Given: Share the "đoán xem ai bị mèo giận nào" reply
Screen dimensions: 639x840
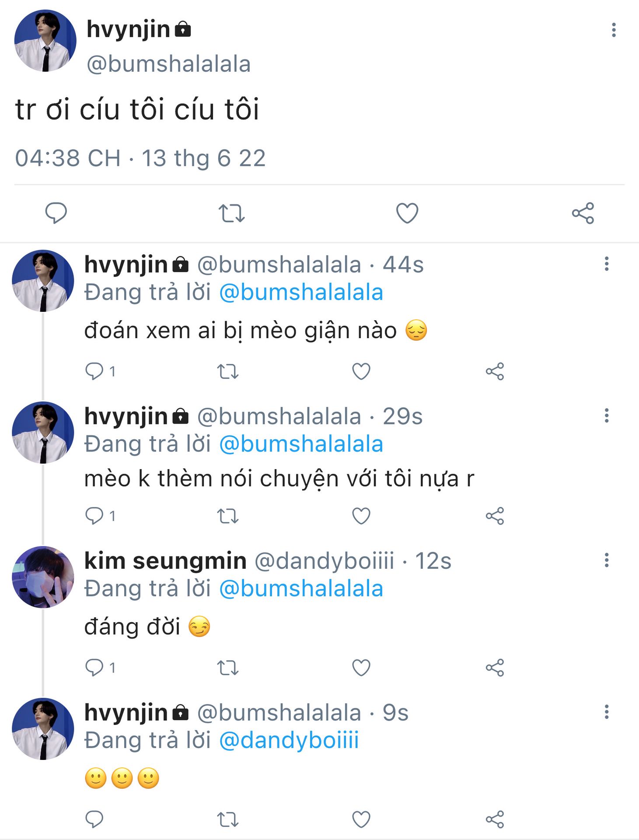Looking at the screenshot, I should click(495, 371).
